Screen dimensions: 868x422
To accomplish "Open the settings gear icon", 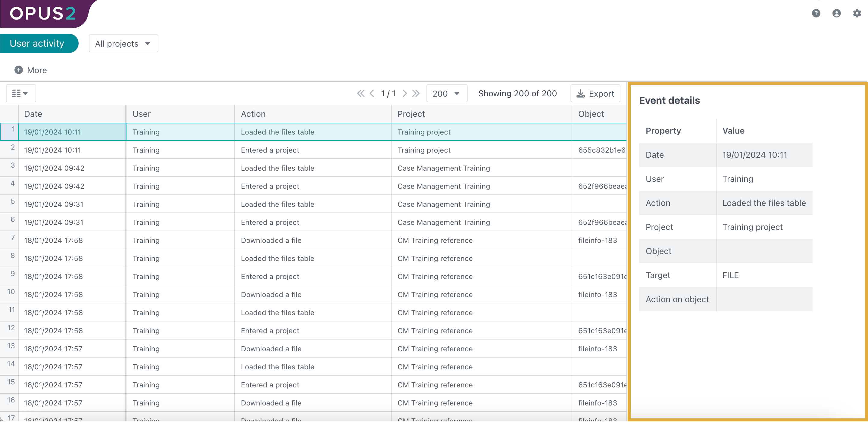I will [857, 13].
